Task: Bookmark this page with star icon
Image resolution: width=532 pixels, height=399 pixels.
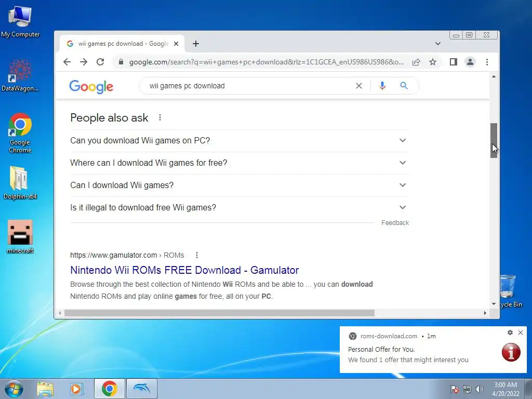Action: point(433,62)
